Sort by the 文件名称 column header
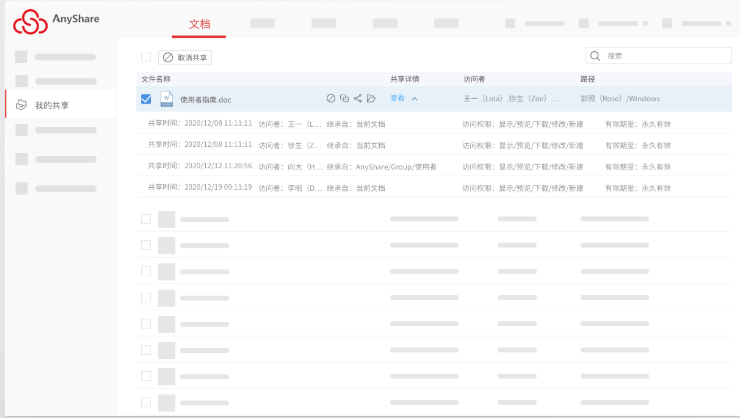 pos(156,78)
